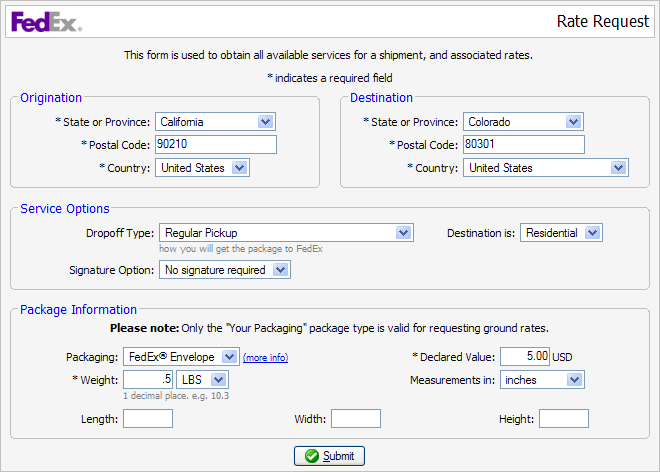Open Destination State or Province dropdown

pyautogui.click(x=523, y=122)
